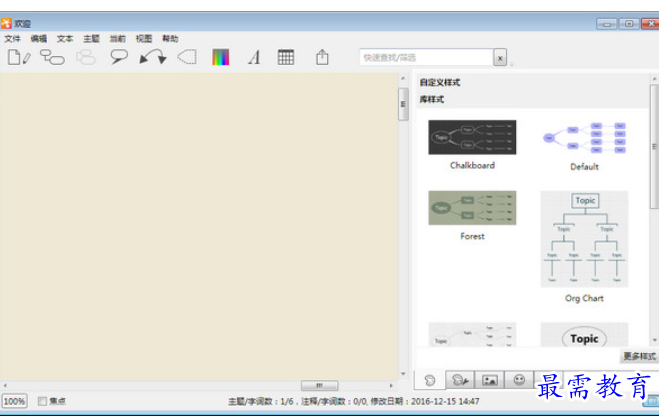
Task: Click the 更多样式 button
Action: coord(639,356)
